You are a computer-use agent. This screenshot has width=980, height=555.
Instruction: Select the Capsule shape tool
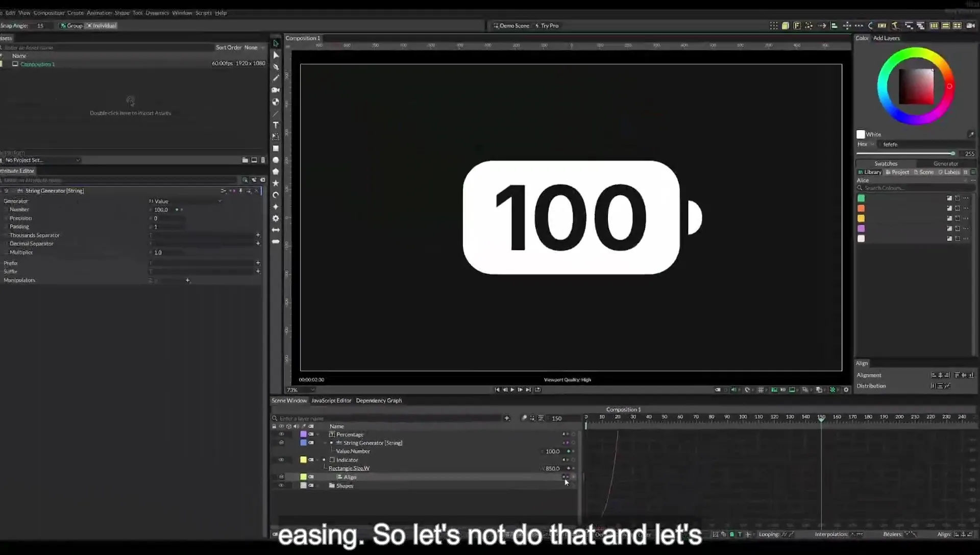(x=276, y=242)
